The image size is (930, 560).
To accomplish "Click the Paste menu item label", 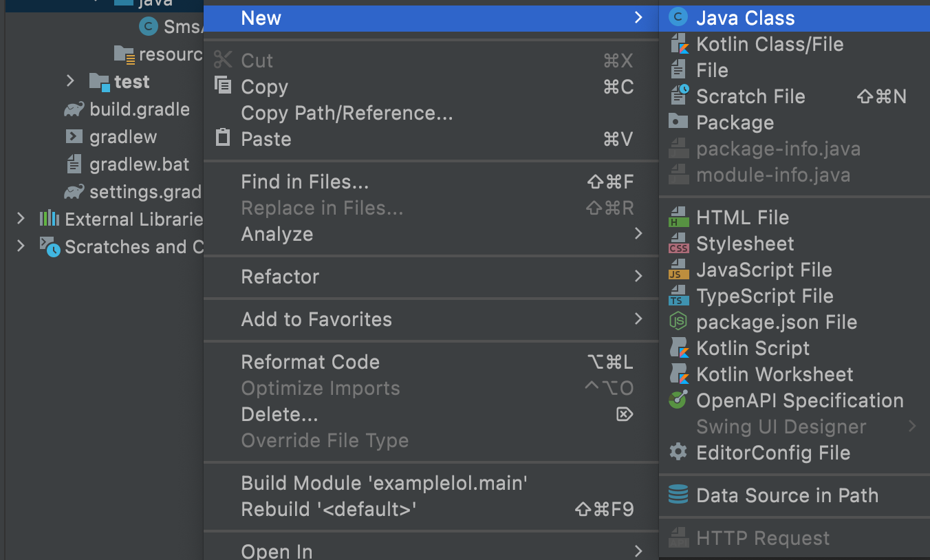I will coord(266,139).
